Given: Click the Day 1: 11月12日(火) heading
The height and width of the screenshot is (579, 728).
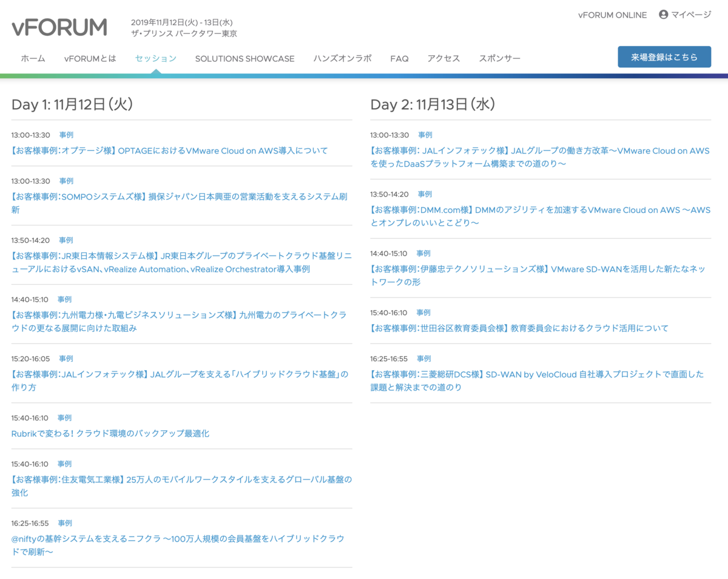Looking at the screenshot, I should point(72,104).
